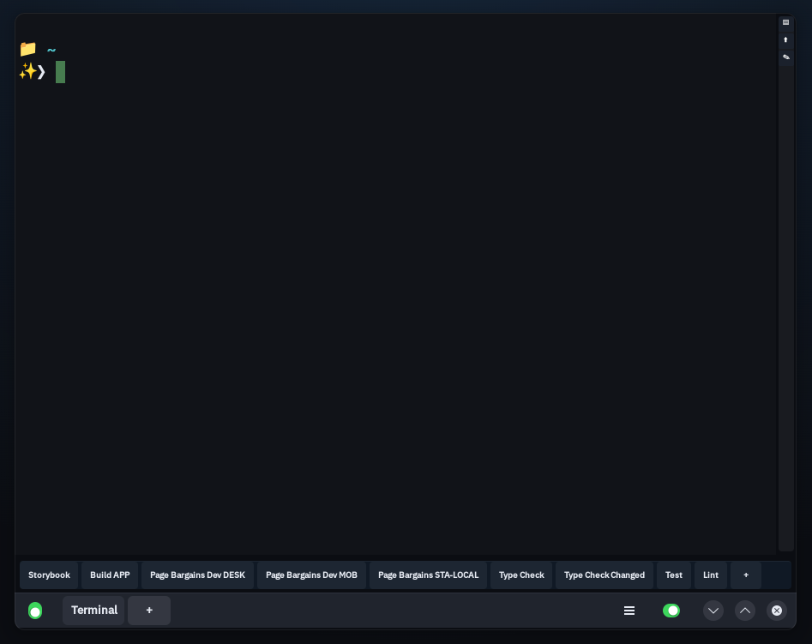Run the Build APP command
Image resolution: width=812 pixels, height=644 pixels.
coord(110,575)
